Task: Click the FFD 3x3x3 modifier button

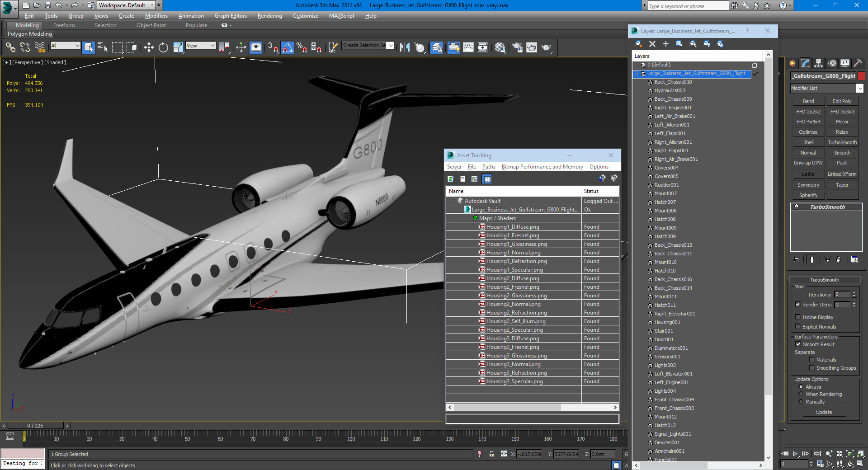Action: 842,112
